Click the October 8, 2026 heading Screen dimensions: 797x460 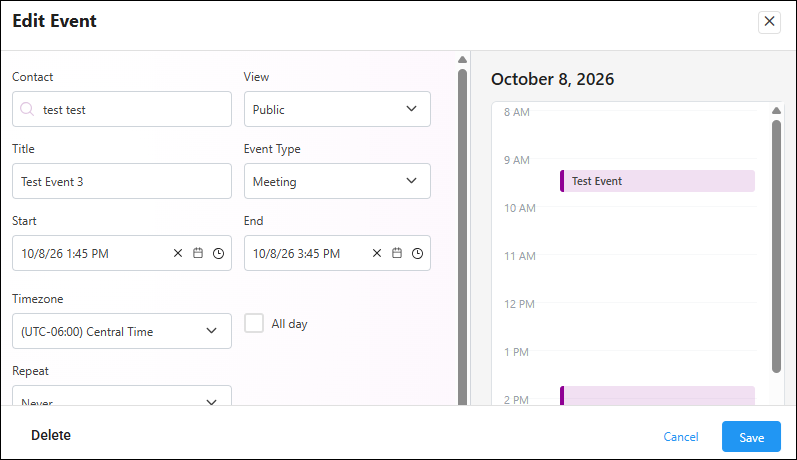pos(553,79)
